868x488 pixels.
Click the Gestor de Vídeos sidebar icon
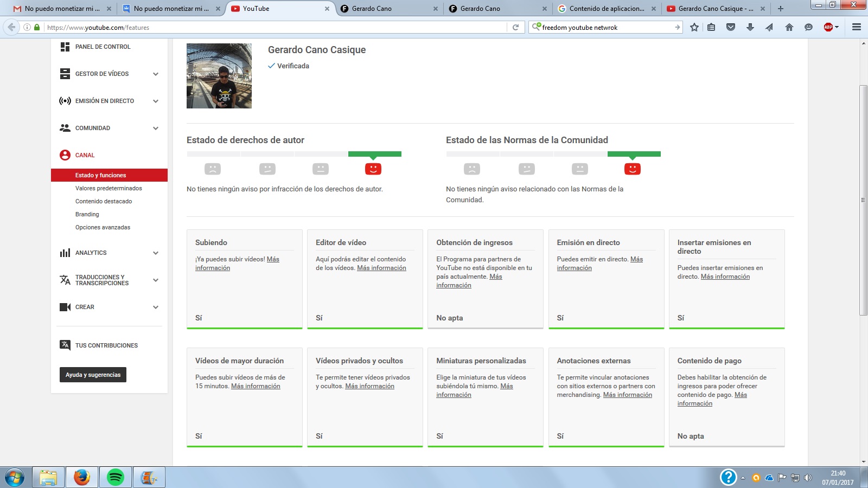(x=65, y=74)
